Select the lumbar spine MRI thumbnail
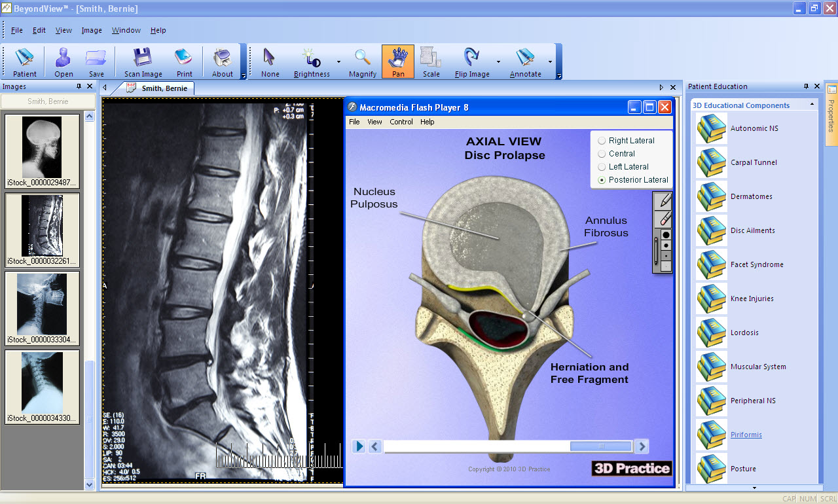The width and height of the screenshot is (838, 504). tap(42, 230)
